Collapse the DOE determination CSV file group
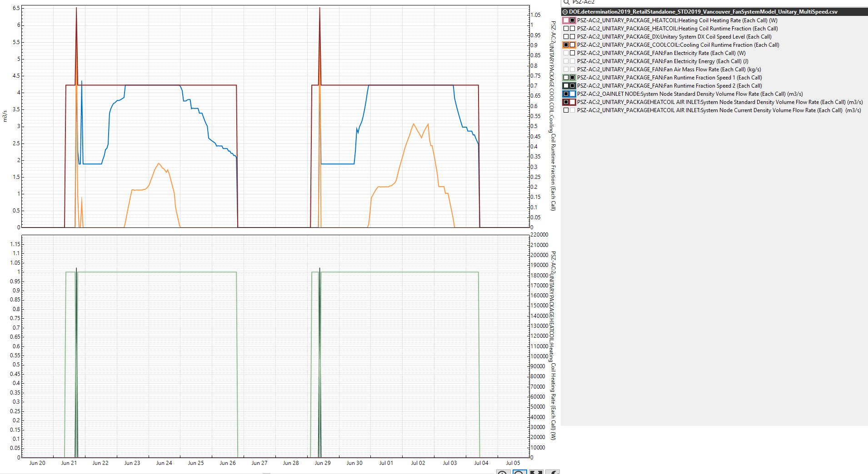This screenshot has height=474, width=868. [x=565, y=11]
